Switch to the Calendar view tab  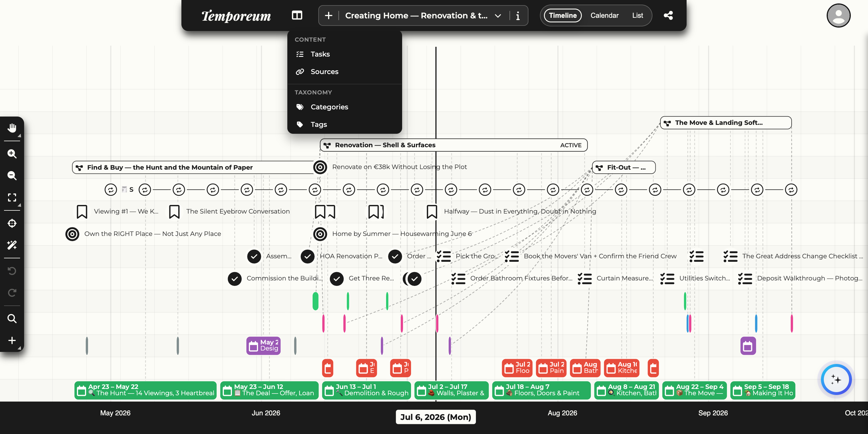pyautogui.click(x=604, y=15)
